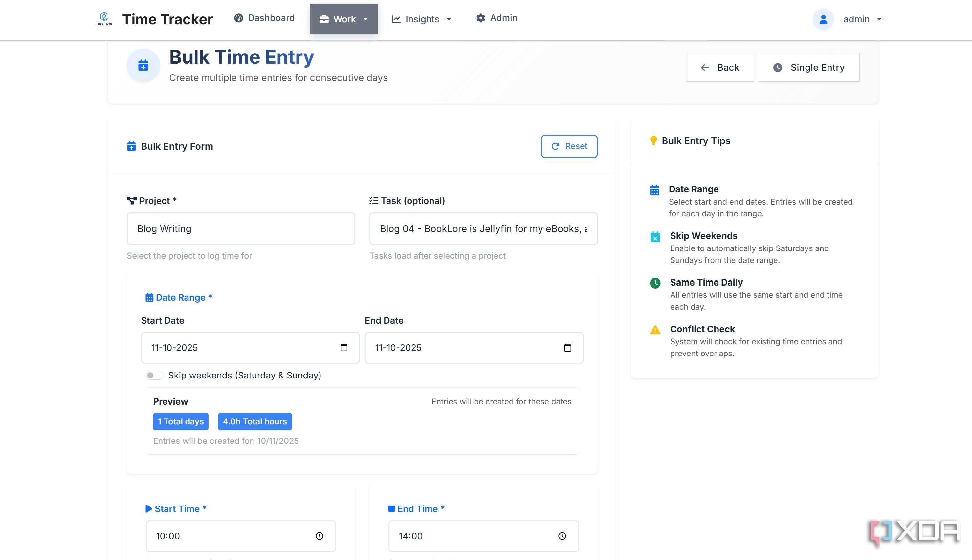Click the End Time field showing 14:00

tap(483, 536)
